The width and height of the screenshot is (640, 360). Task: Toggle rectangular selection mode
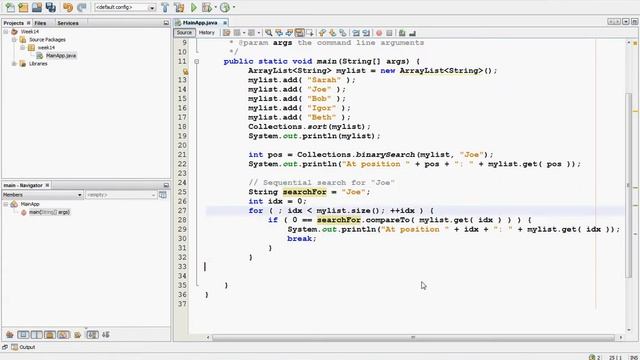[310, 33]
